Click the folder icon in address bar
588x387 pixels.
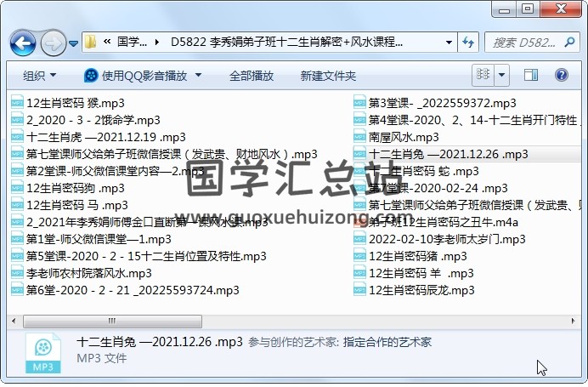[91, 42]
